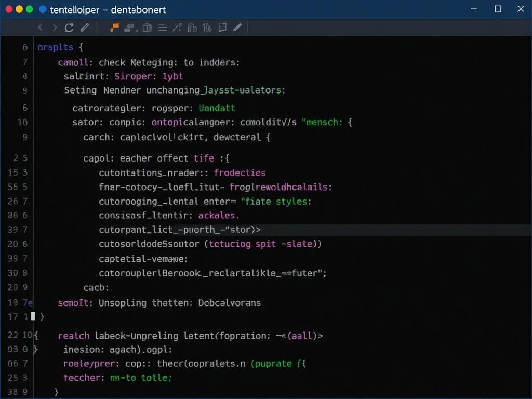532x399 pixels.
Task: Maximize the window with the square button
Action: coord(498,9)
